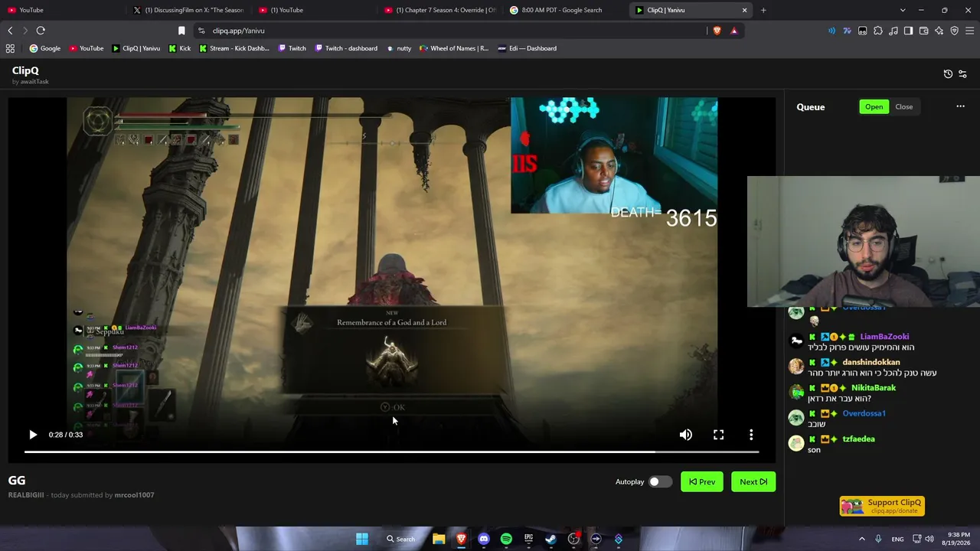This screenshot has width=980, height=551.
Task: Switch to the "(1) YouTube" tab
Action: coord(312,10)
